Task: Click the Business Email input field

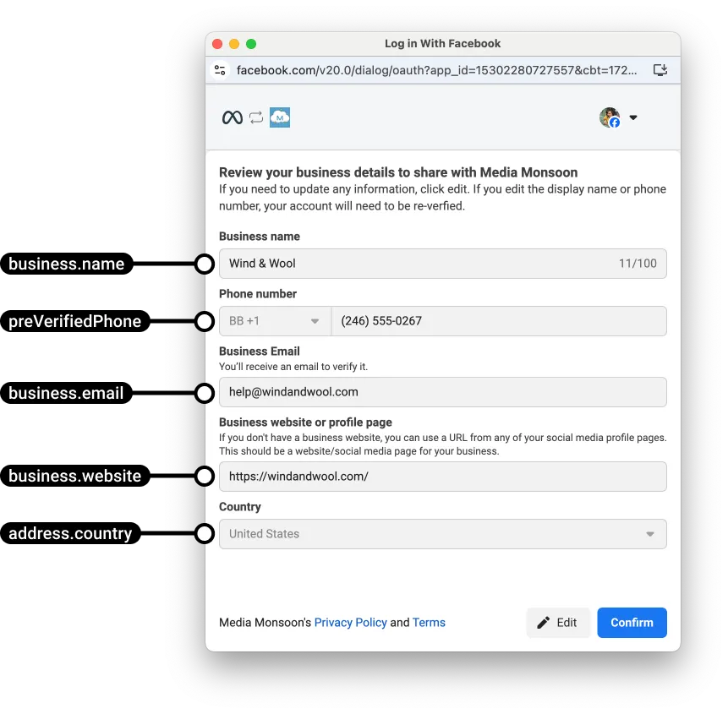Action: pos(442,392)
